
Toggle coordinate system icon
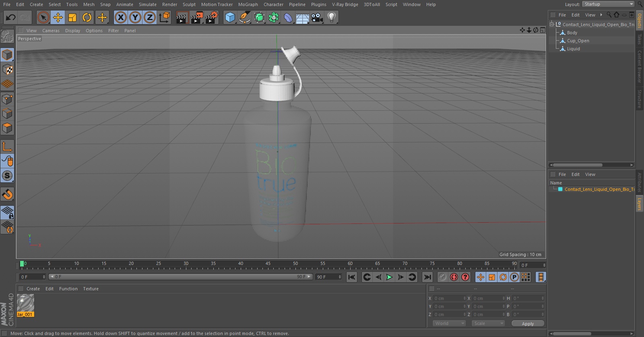point(165,17)
